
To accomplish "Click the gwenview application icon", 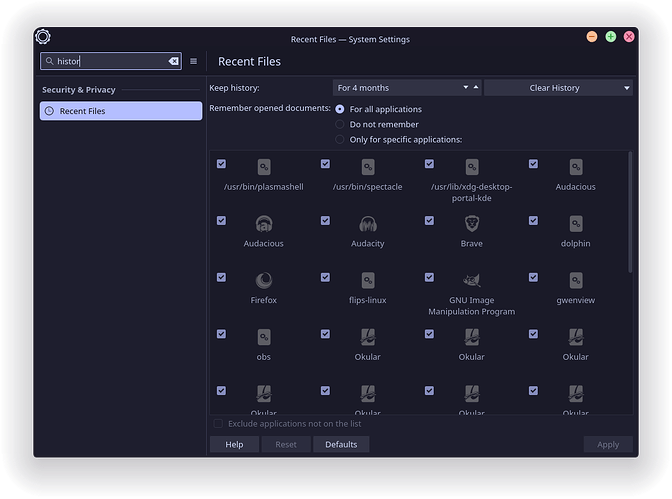I will point(576,280).
